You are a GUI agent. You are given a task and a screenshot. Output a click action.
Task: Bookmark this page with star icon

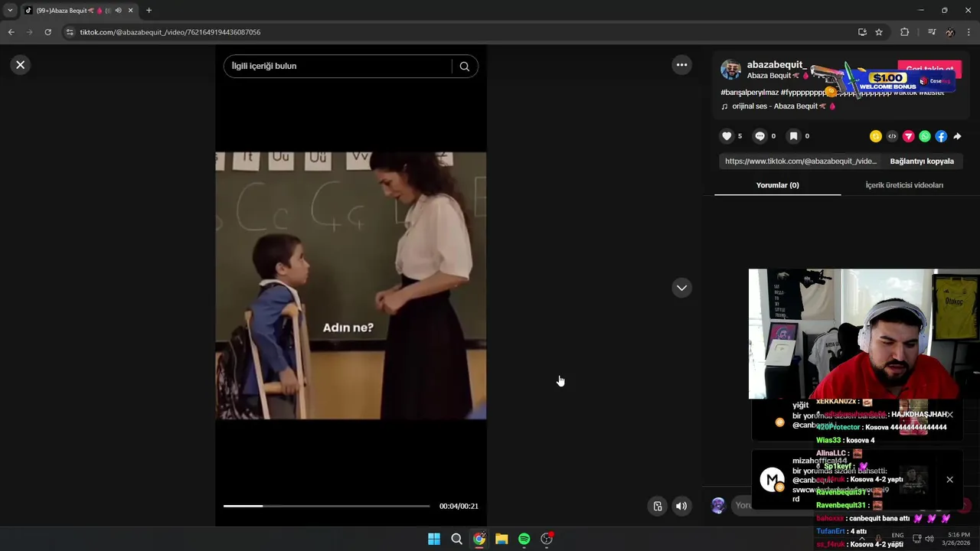click(879, 32)
